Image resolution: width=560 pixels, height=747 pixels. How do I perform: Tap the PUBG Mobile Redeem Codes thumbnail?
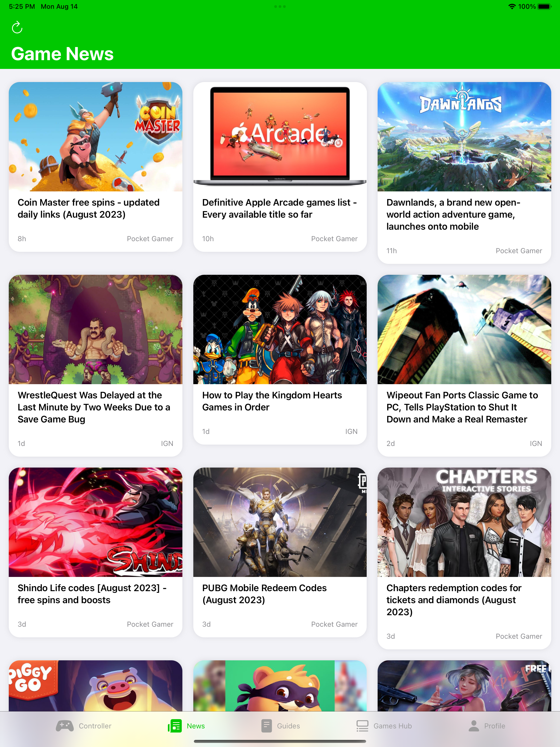(280, 522)
